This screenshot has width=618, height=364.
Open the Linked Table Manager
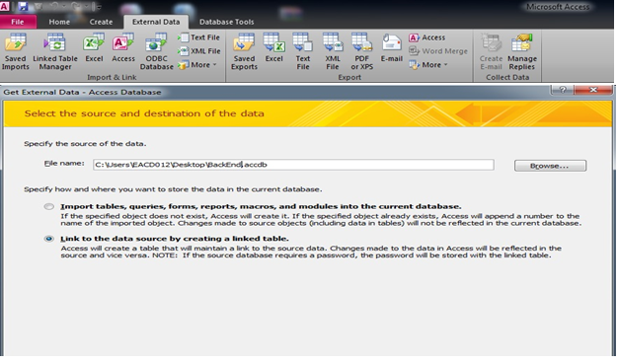click(55, 52)
